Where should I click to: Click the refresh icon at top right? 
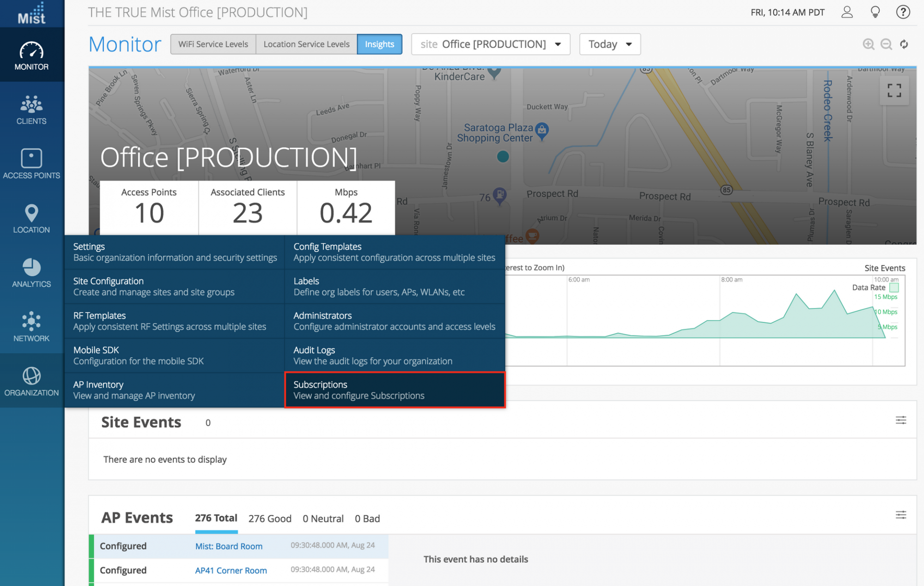coord(904,44)
